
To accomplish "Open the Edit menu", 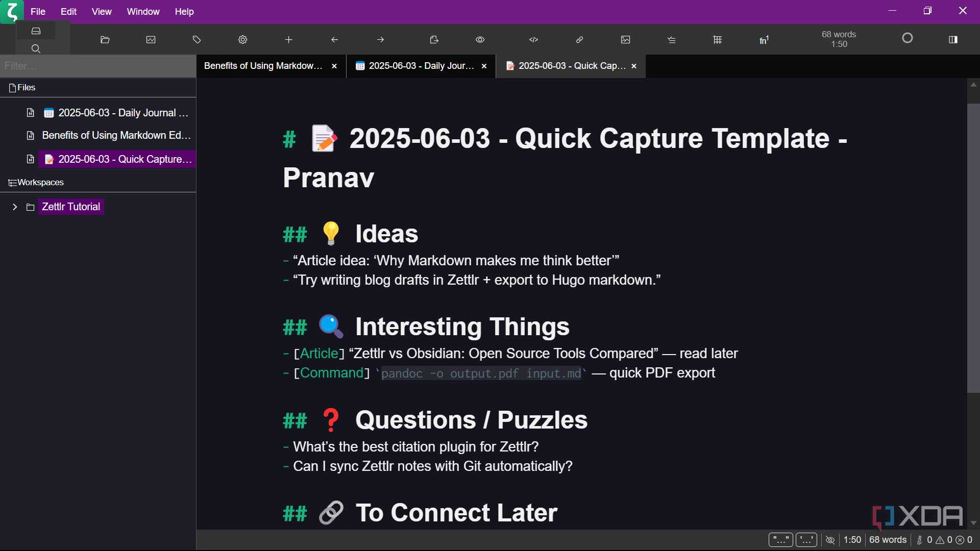I will pyautogui.click(x=68, y=11).
